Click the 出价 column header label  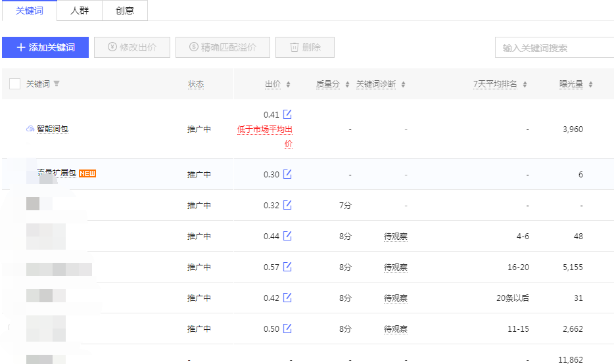(273, 84)
